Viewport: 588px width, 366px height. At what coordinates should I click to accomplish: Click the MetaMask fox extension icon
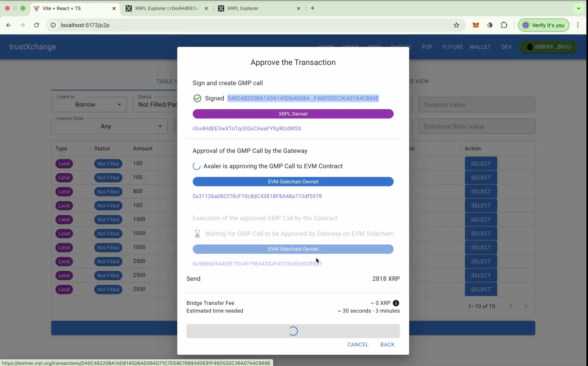pos(475,25)
